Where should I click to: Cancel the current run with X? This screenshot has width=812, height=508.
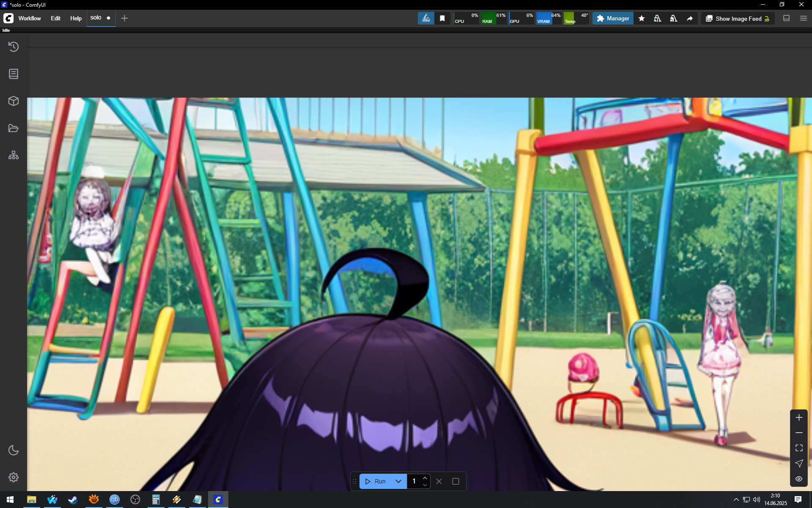tap(439, 481)
